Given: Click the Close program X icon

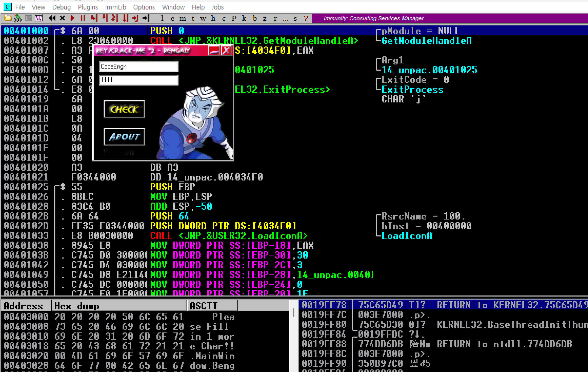Looking at the screenshot, I should (62, 18).
